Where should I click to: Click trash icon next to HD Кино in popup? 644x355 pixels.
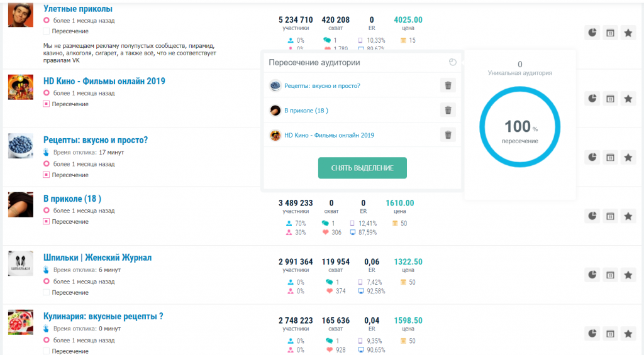tap(448, 135)
